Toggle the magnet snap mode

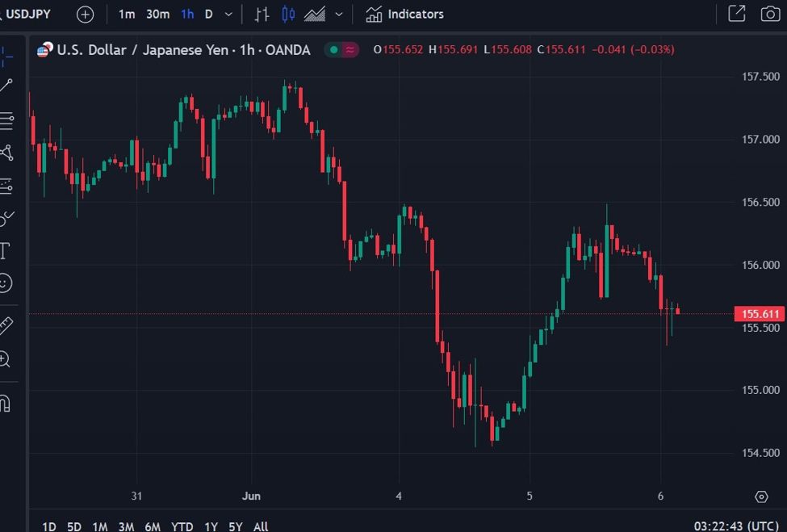point(5,402)
